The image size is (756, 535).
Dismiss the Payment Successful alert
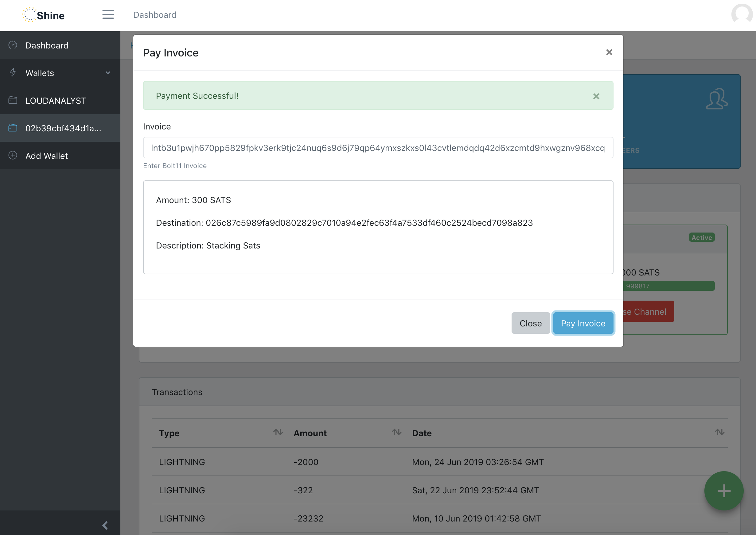(x=596, y=96)
